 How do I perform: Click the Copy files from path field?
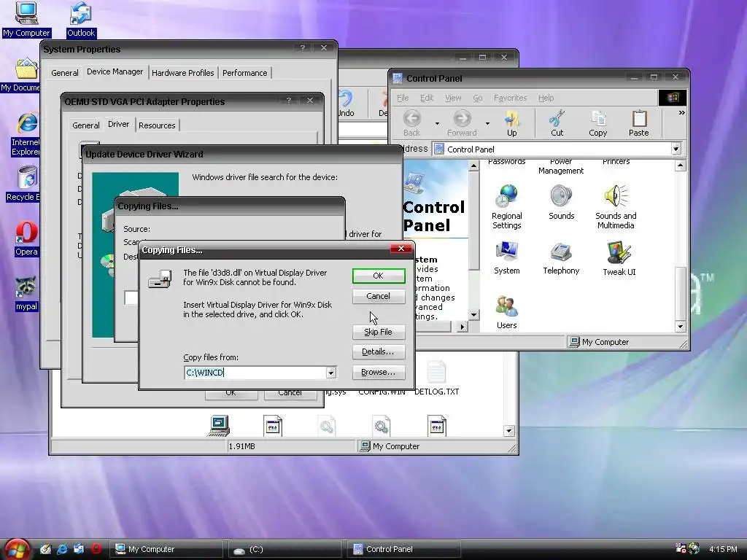pyautogui.click(x=255, y=373)
